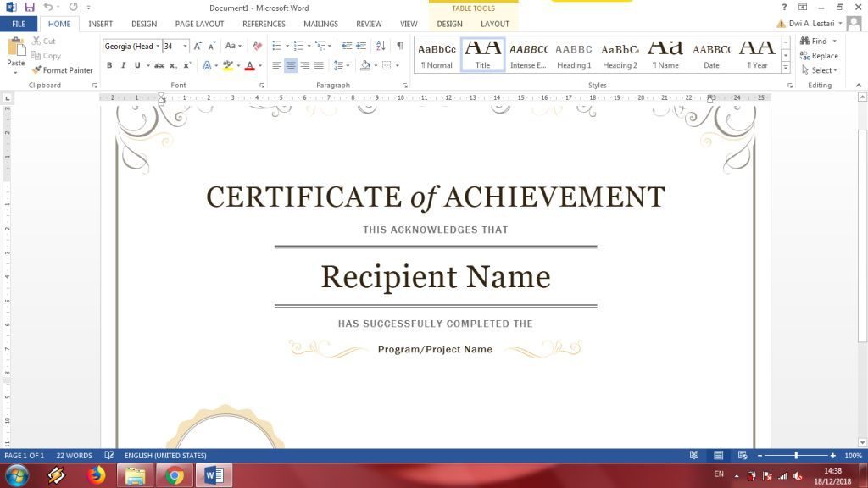Expand the Styles gallery more arrow

(785, 68)
